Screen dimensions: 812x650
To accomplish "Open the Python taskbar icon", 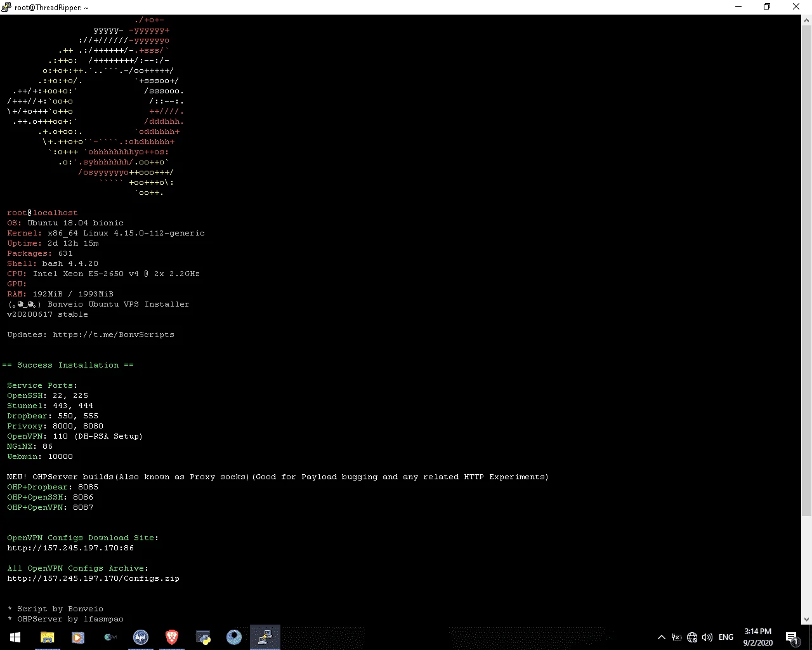I will [x=203, y=637].
